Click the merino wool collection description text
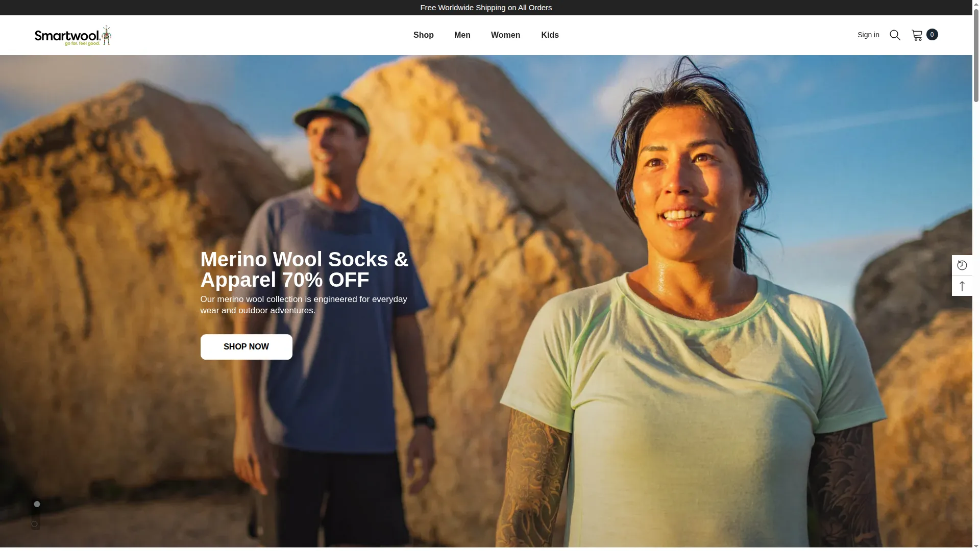The height and width of the screenshot is (551, 980). coord(304,305)
